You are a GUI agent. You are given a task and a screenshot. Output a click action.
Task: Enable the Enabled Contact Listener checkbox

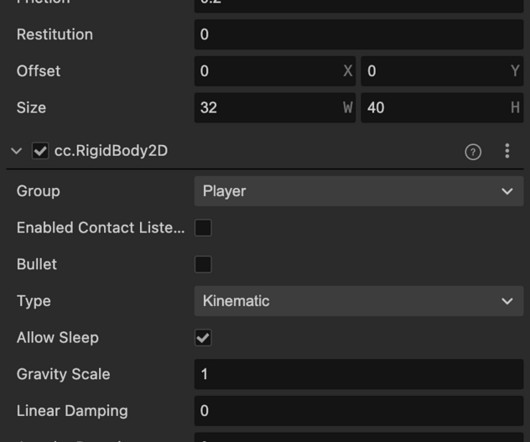203,228
